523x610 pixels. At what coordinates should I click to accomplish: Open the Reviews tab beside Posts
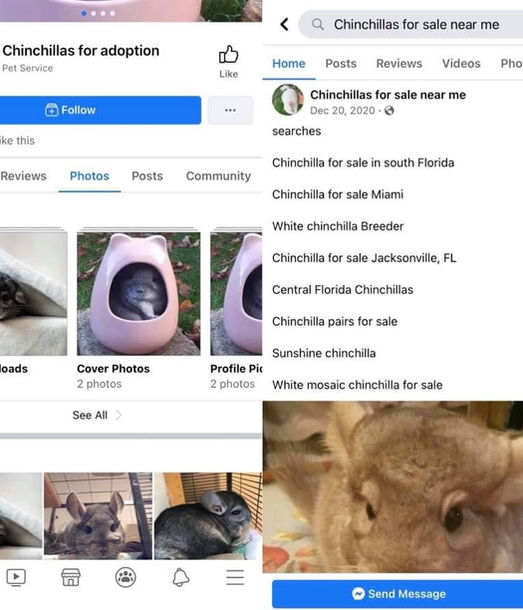click(x=399, y=63)
